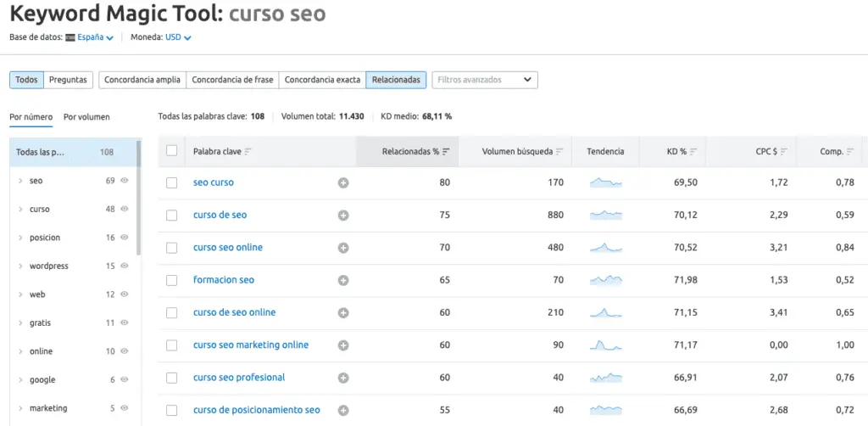Screen dimensions: 868x426
Task: Select the 'Por volumen' tab
Action: tap(86, 117)
